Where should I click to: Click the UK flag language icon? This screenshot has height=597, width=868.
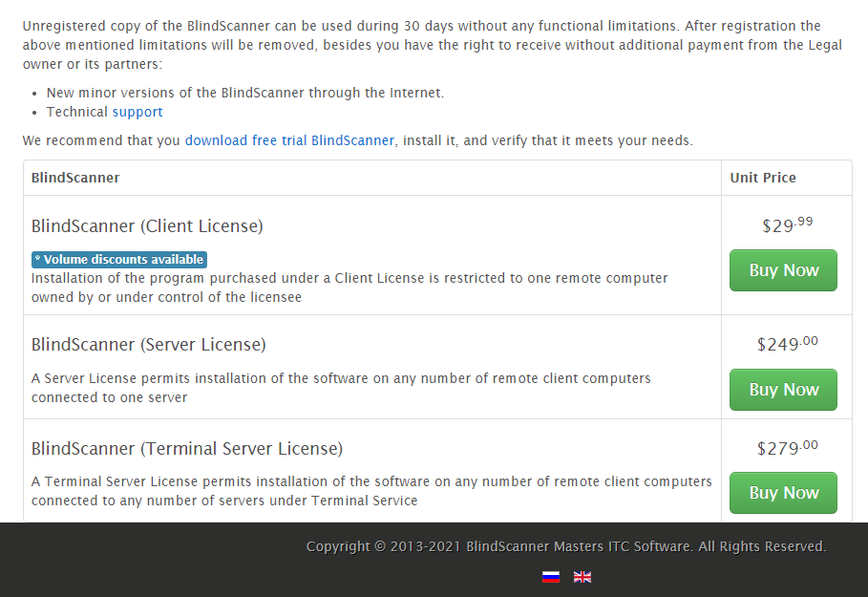click(582, 577)
